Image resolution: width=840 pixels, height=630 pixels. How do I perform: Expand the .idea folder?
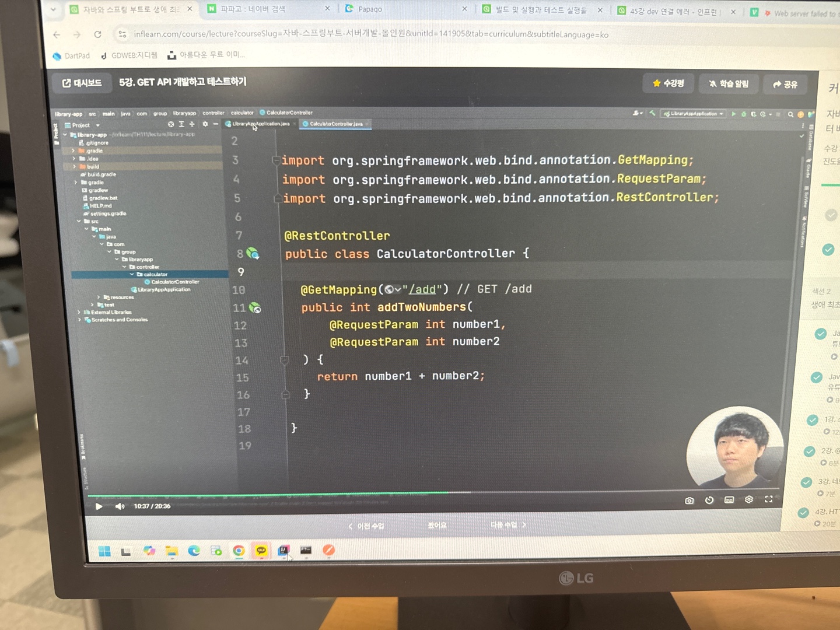73,159
